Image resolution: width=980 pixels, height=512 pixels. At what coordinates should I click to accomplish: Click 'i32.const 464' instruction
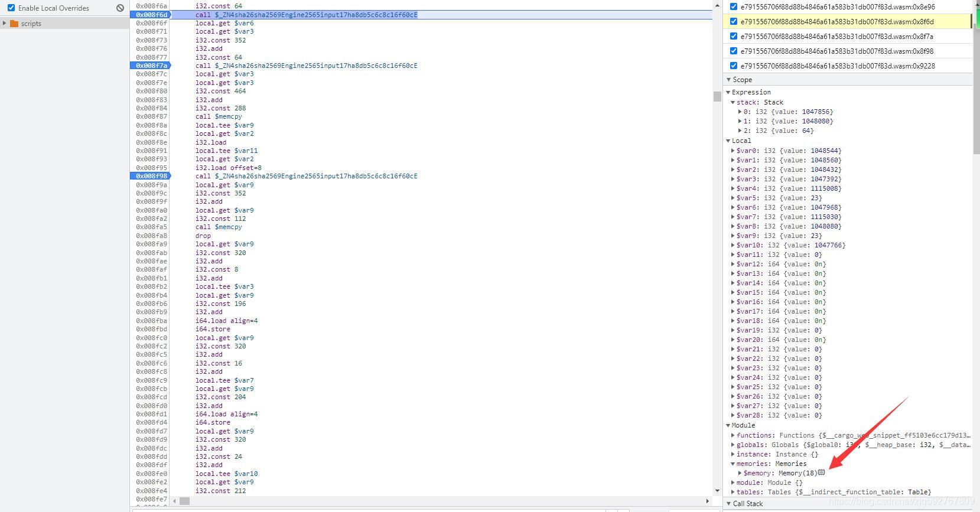pos(220,91)
